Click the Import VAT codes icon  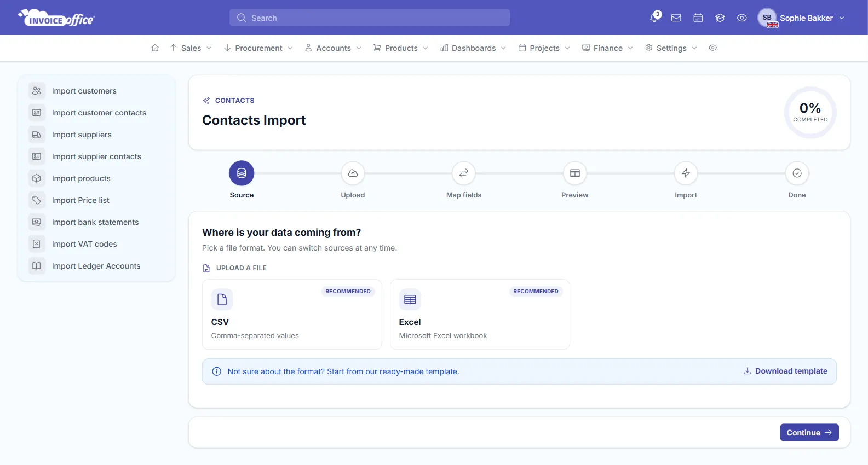37,244
